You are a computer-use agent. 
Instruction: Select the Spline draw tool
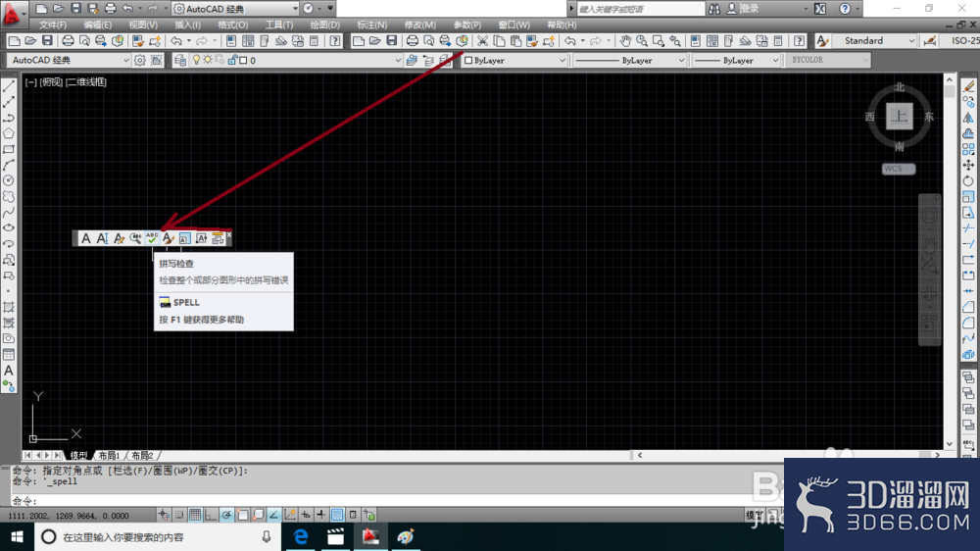(x=9, y=212)
